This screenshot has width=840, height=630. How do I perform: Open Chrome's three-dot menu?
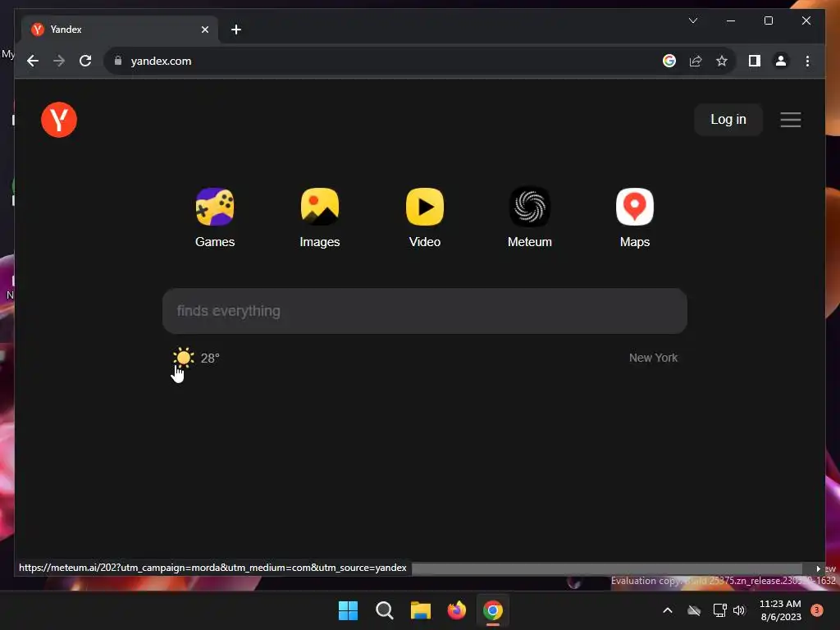(807, 61)
